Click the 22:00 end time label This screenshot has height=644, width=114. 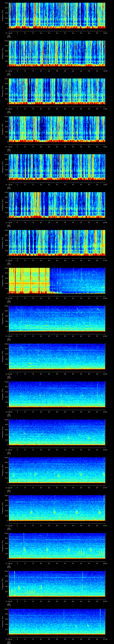(105, 298)
